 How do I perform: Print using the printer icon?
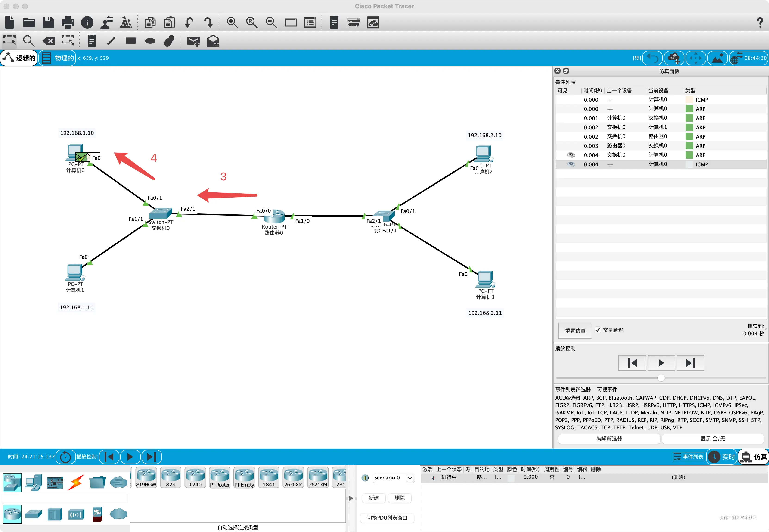(68, 22)
